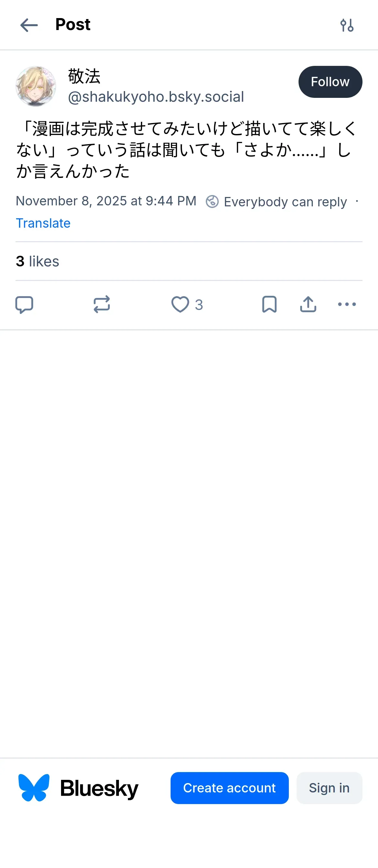Click the @shakukyoho.bsky.social handle
The image size is (378, 868).
pyautogui.click(x=156, y=97)
